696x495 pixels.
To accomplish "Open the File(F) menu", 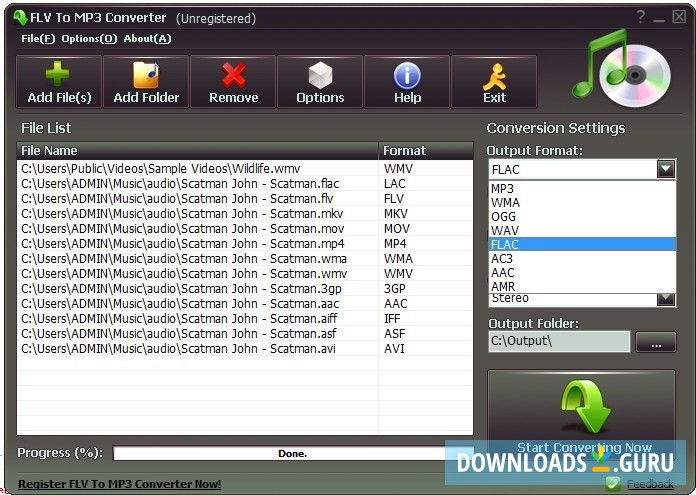I will pyautogui.click(x=38, y=39).
